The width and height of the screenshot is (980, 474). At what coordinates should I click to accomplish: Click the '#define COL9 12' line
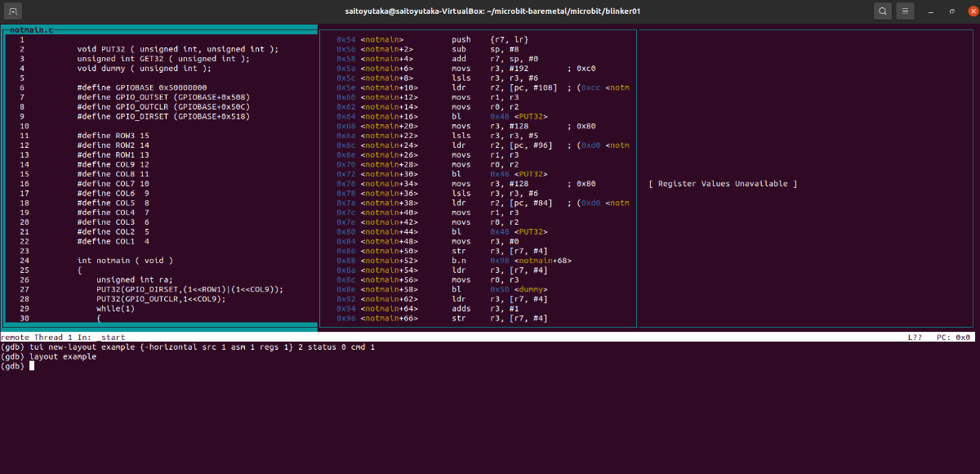click(114, 164)
